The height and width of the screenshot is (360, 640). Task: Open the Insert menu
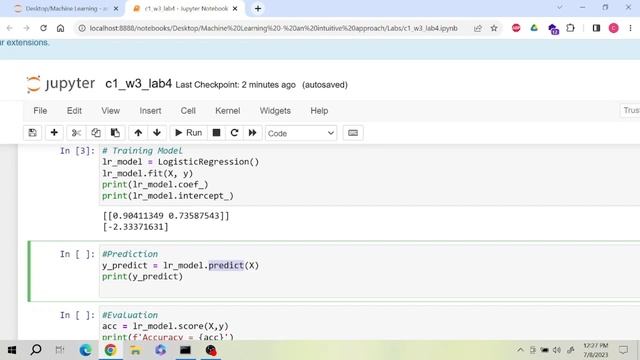tap(150, 111)
